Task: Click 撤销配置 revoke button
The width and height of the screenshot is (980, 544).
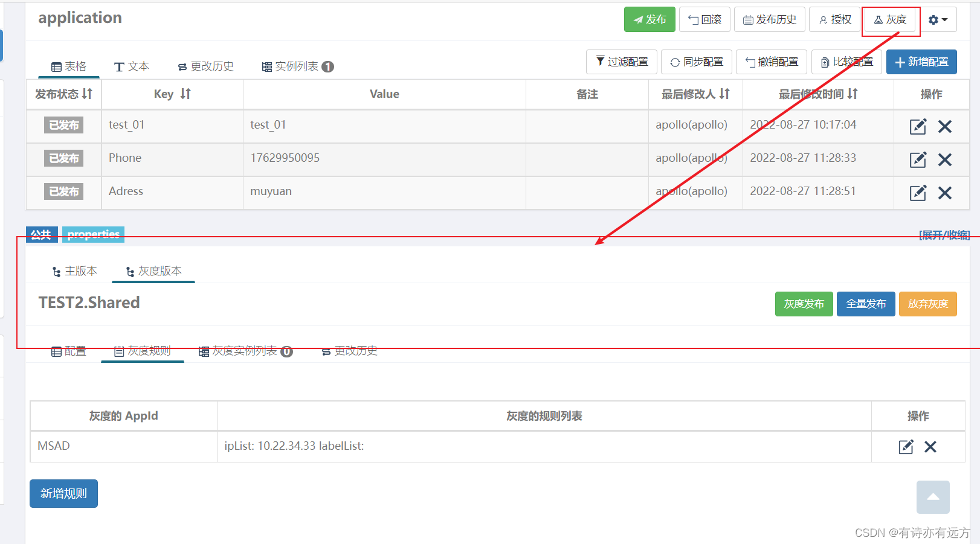Action: click(772, 62)
